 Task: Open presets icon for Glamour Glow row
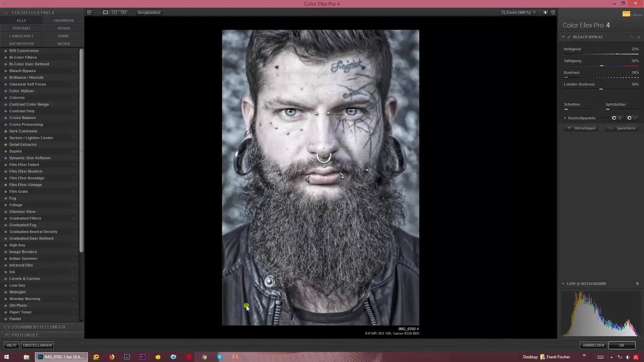pyautogui.click(x=74, y=212)
